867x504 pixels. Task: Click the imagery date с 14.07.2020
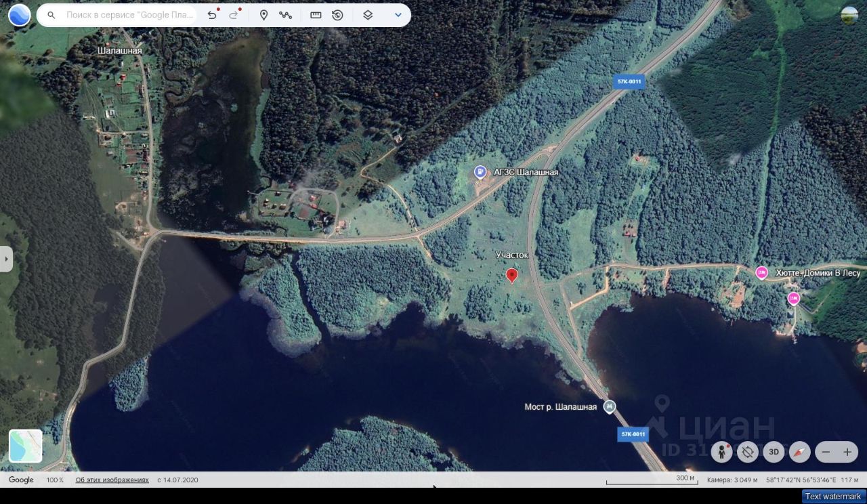coord(177,480)
